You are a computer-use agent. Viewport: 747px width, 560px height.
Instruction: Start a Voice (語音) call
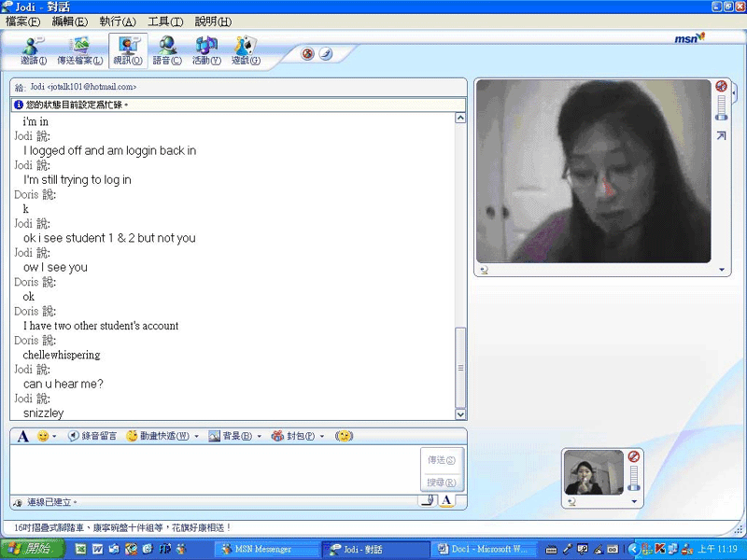167,51
